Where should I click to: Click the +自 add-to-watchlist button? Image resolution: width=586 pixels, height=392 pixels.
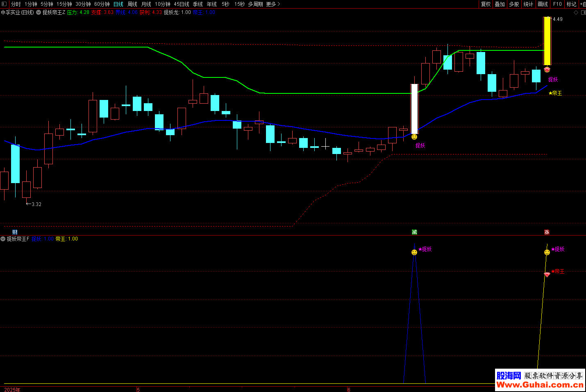click(x=583, y=4)
